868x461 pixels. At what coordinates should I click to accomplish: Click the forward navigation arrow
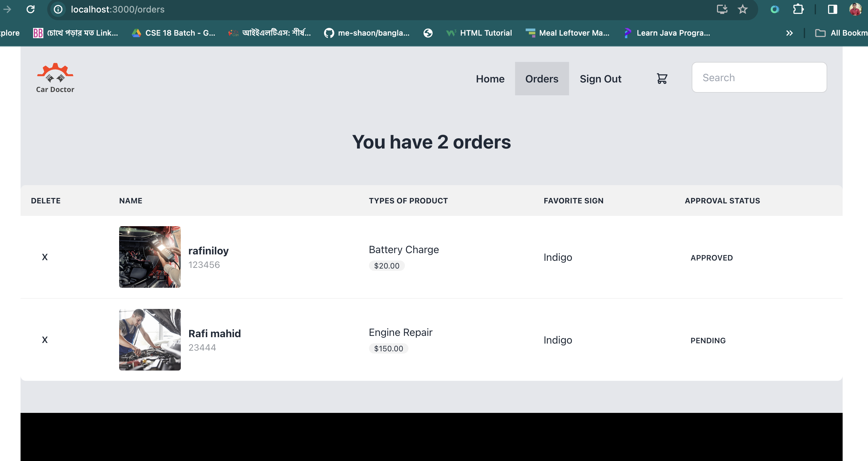coord(7,9)
